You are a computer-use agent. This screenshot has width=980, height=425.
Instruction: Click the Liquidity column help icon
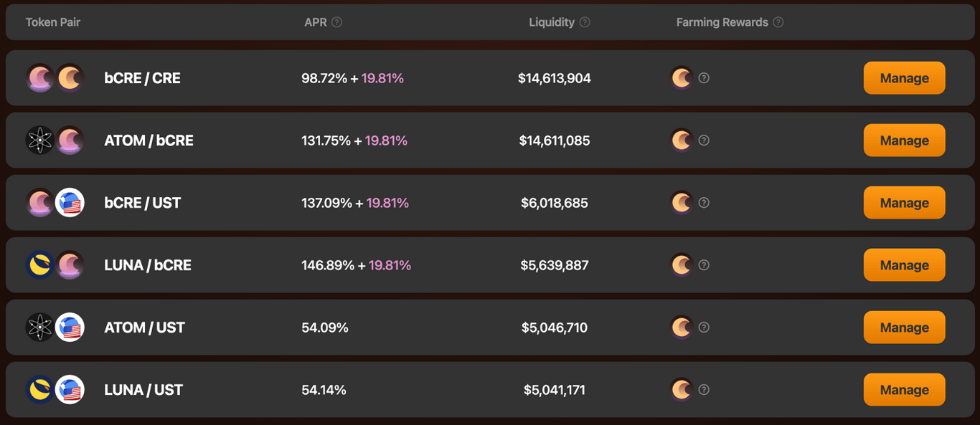[x=585, y=22]
